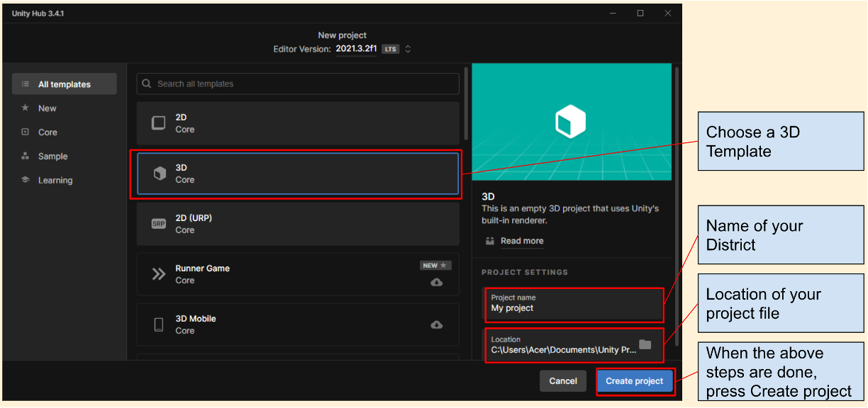This screenshot has width=868, height=408.
Task: Click the Learning graduation cap icon
Action: (x=26, y=181)
